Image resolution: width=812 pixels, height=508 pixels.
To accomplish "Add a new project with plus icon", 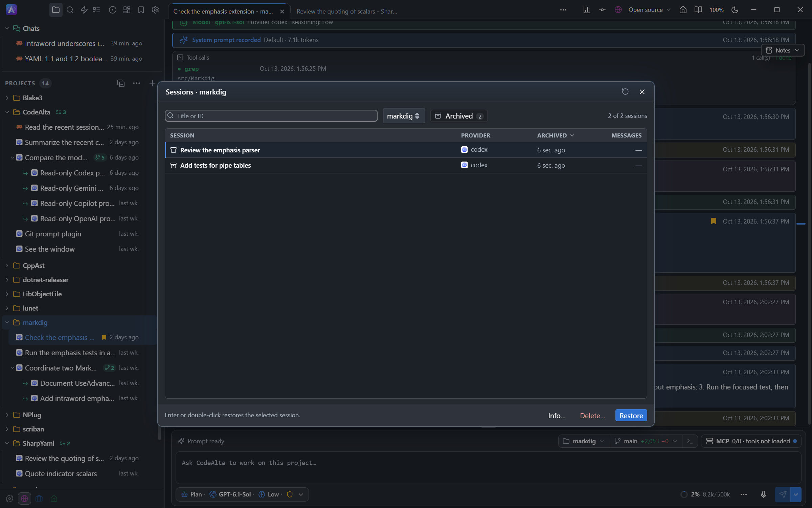I will pos(152,83).
